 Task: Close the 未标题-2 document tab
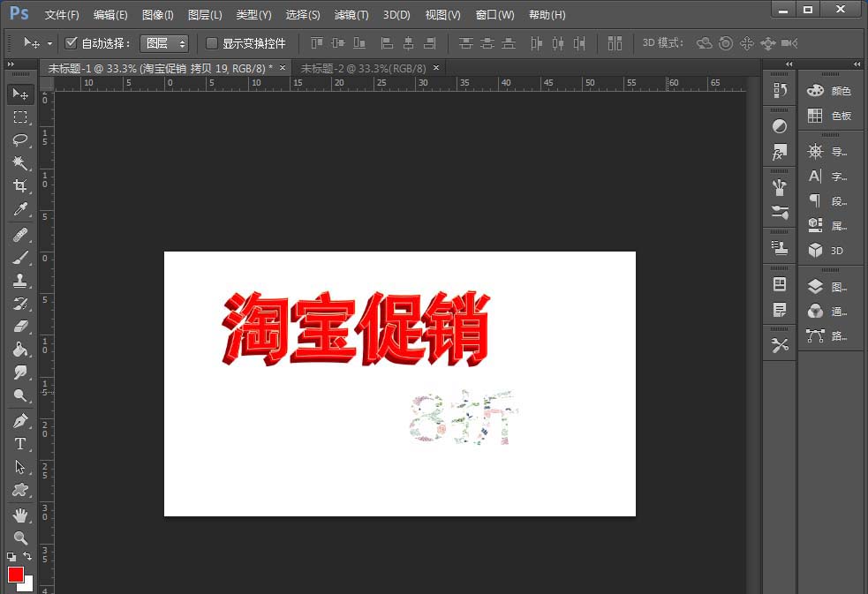[x=436, y=67]
